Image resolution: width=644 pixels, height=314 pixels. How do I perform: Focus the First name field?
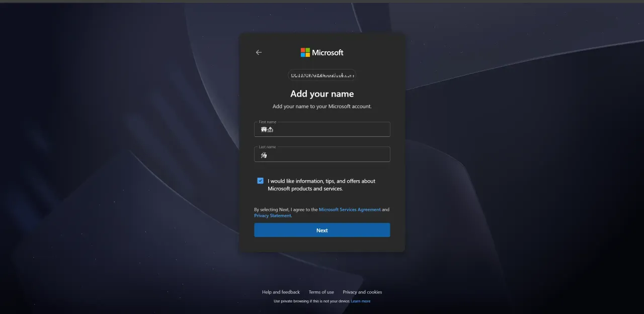click(x=322, y=129)
